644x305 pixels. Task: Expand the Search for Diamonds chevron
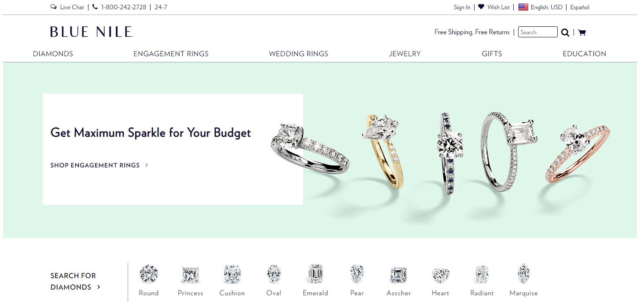click(99, 287)
